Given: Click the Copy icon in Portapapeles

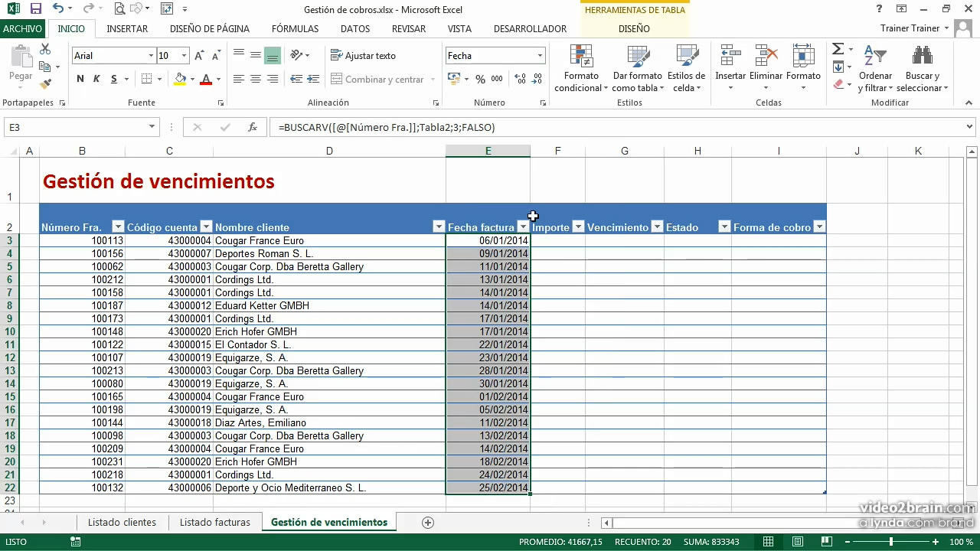Looking at the screenshot, I should point(45,66).
